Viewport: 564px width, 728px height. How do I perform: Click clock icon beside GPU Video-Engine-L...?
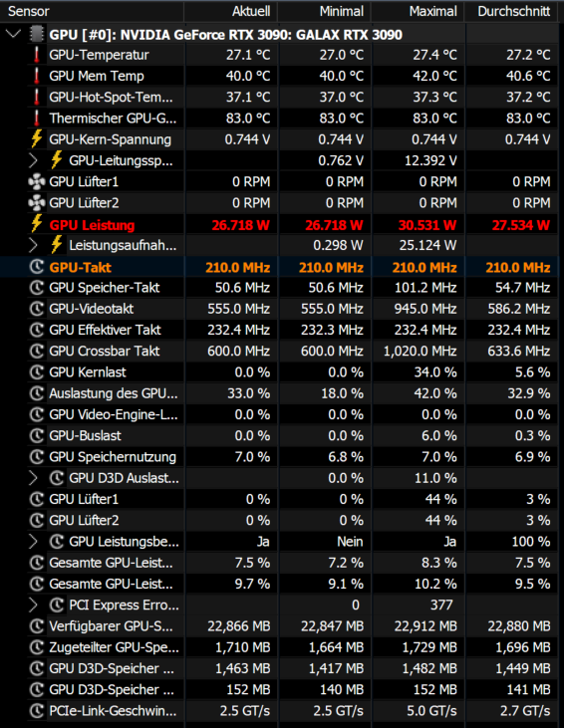point(37,414)
